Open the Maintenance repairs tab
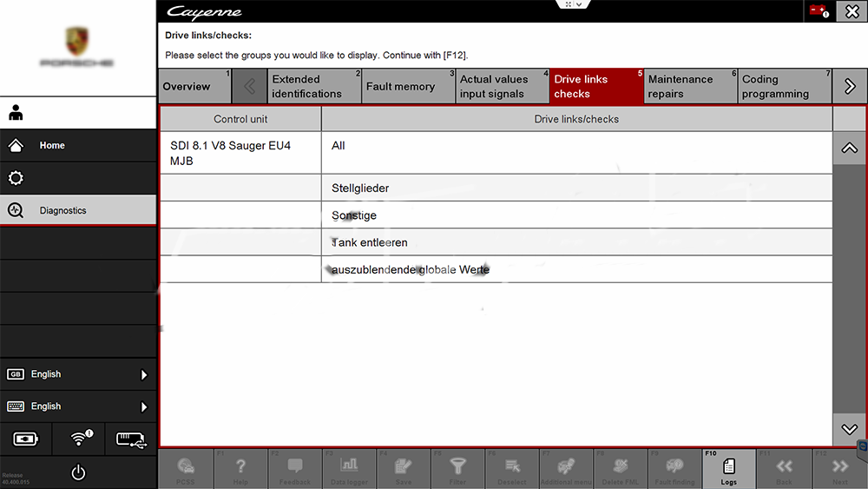This screenshot has height=489, width=868. point(691,86)
